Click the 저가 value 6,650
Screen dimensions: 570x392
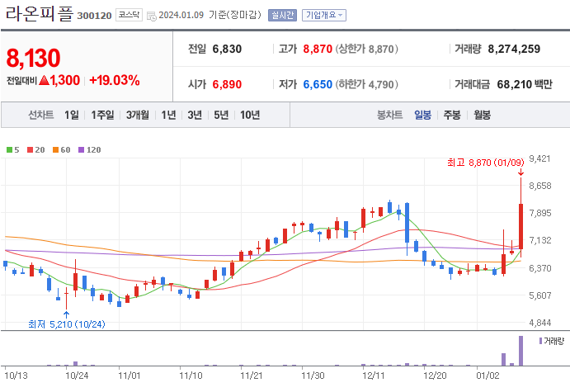pyautogui.click(x=318, y=84)
